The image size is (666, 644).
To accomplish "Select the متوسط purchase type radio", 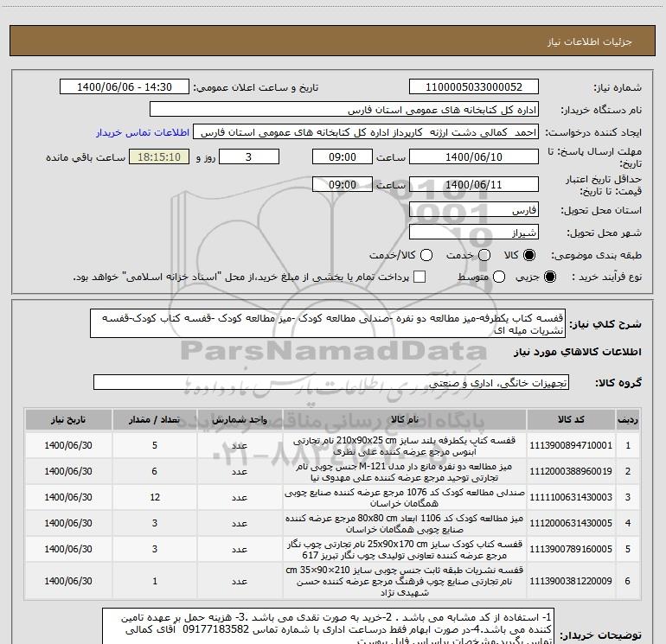I will (x=499, y=277).
